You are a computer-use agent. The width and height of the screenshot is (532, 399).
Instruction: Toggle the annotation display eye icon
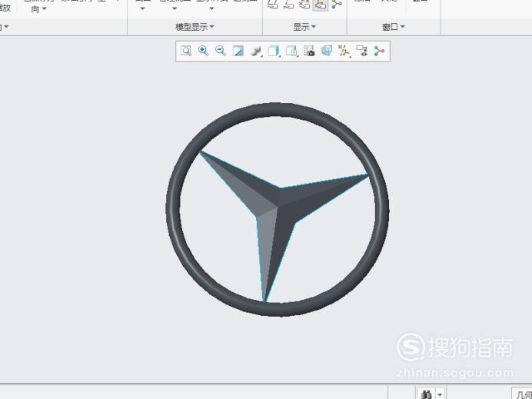pyautogui.click(x=361, y=52)
